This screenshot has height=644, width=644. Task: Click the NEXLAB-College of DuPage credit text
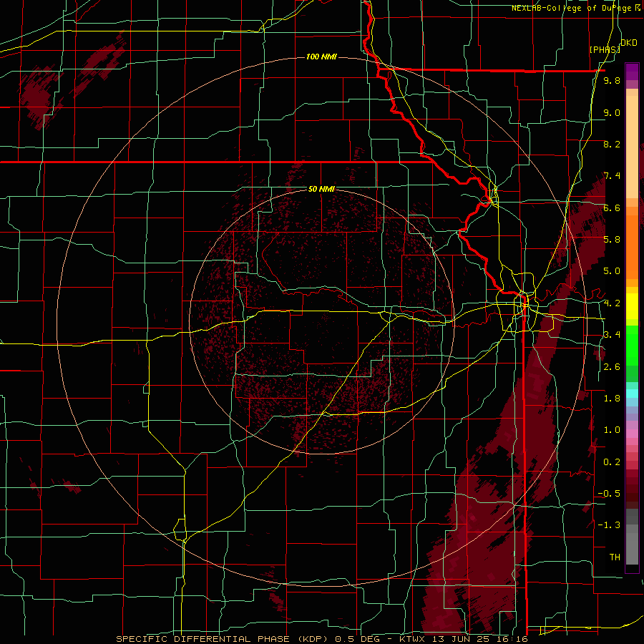pos(575,8)
